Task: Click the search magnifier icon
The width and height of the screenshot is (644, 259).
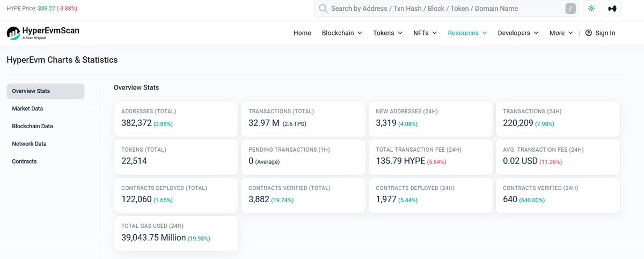Action: pos(323,9)
